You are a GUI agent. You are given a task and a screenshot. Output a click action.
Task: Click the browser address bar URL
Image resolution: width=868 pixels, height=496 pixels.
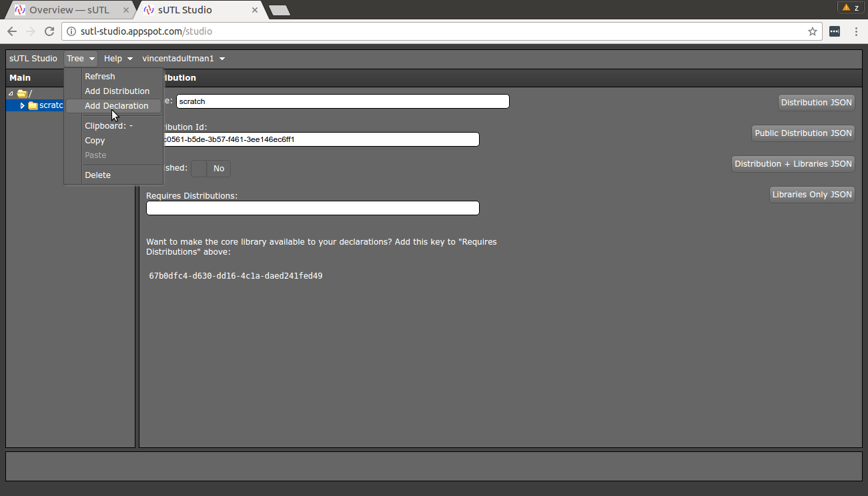point(147,31)
